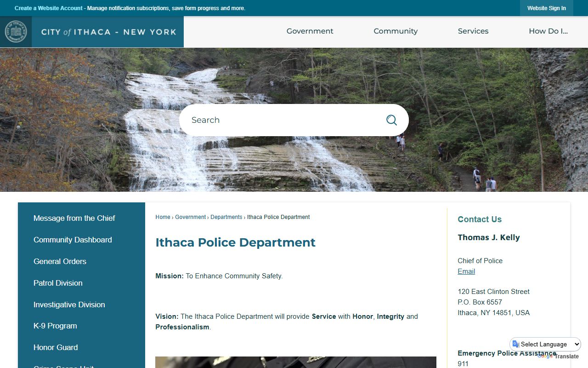The height and width of the screenshot is (368, 588).
Task: Click the Google Translate icon
Action: pyautogui.click(x=516, y=344)
